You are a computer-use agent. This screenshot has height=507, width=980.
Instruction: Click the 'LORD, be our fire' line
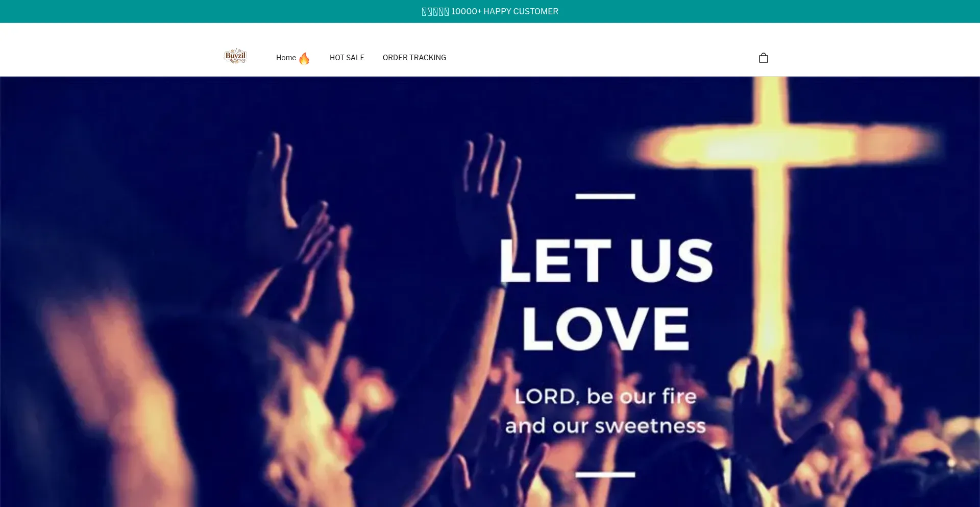pyautogui.click(x=605, y=396)
